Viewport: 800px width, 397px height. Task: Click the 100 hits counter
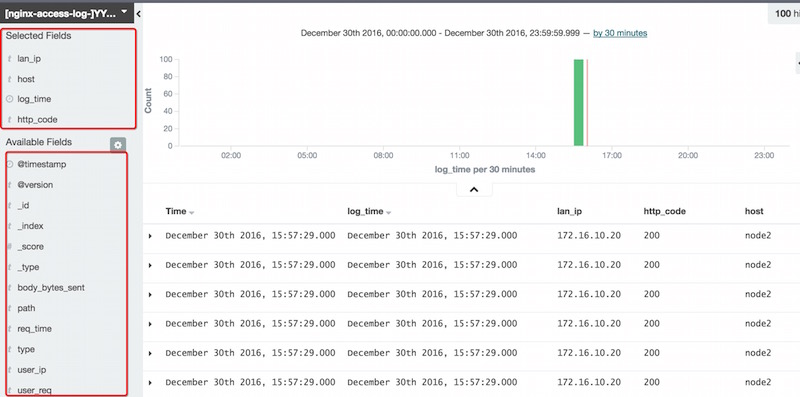tap(784, 14)
